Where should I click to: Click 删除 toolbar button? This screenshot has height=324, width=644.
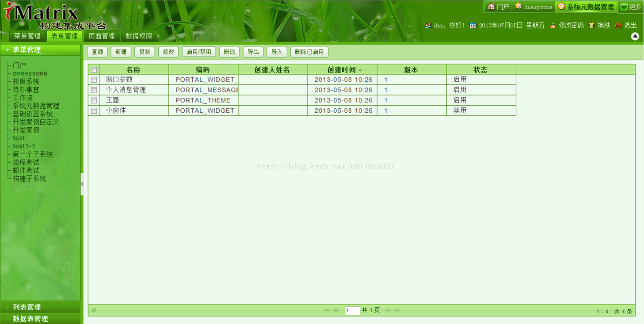229,52
